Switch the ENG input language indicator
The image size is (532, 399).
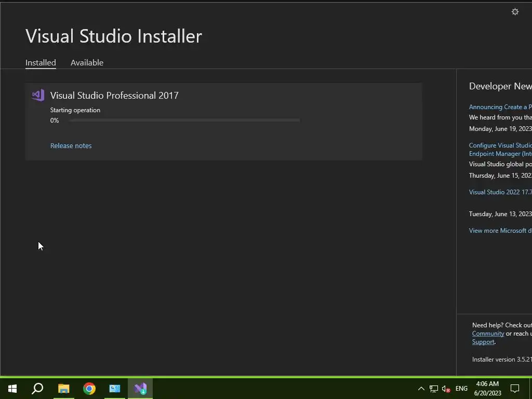(461, 389)
